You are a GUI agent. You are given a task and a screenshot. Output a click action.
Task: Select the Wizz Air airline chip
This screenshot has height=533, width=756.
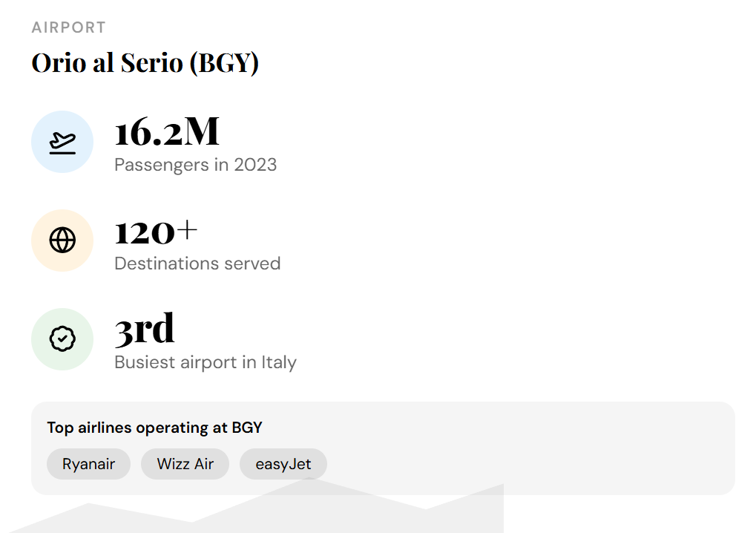[185, 464]
